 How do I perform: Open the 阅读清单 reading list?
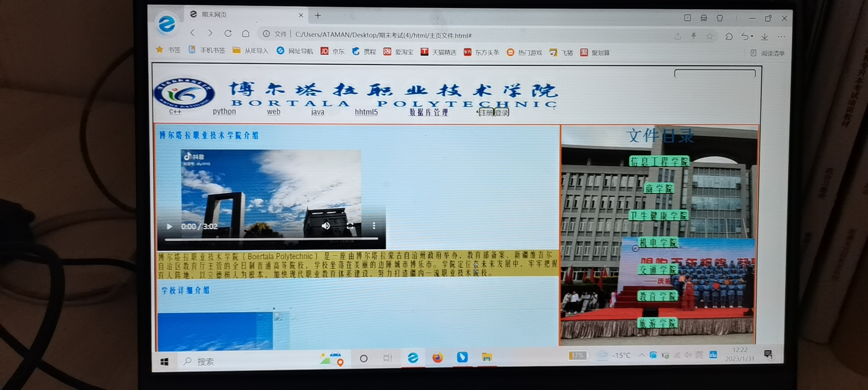768,53
